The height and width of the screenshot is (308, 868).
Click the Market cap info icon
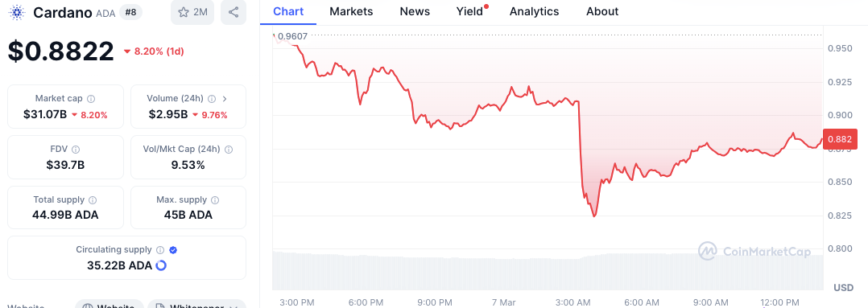[x=91, y=99]
